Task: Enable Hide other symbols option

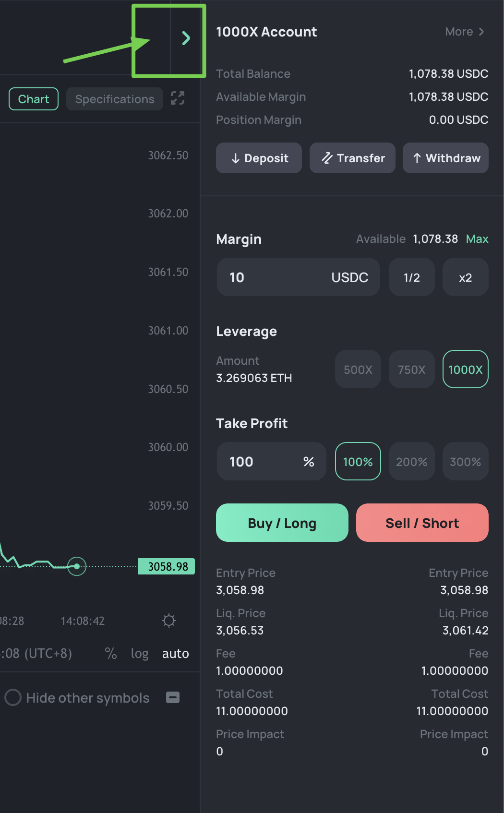Action: (13, 697)
